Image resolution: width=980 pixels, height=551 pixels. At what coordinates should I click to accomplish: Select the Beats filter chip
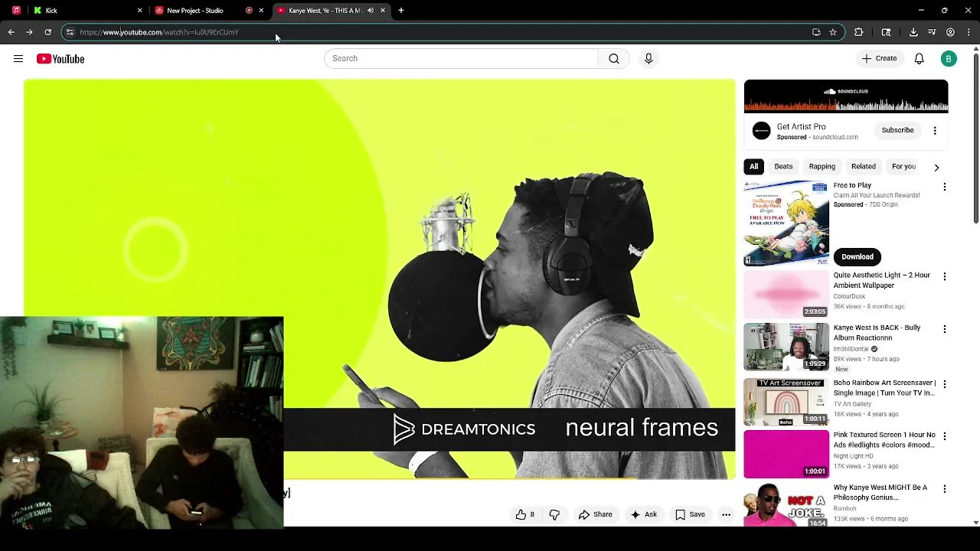(x=783, y=167)
